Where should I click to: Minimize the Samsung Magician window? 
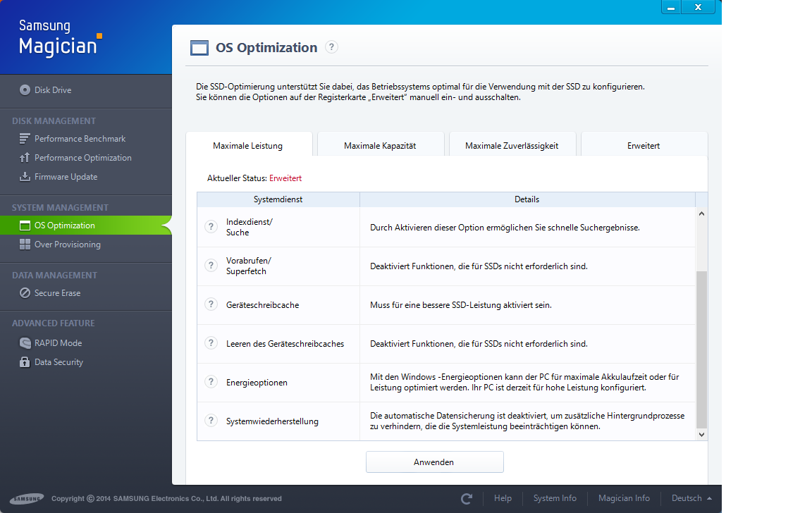[671, 7]
